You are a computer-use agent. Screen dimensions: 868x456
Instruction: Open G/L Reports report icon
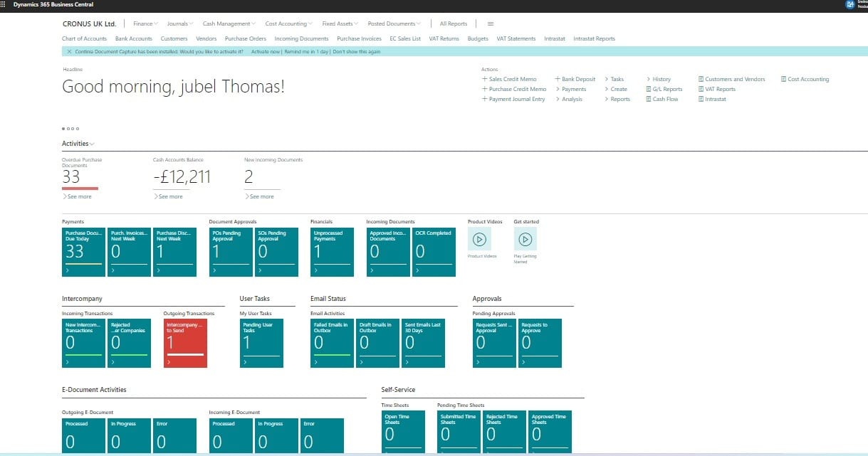tap(649, 89)
